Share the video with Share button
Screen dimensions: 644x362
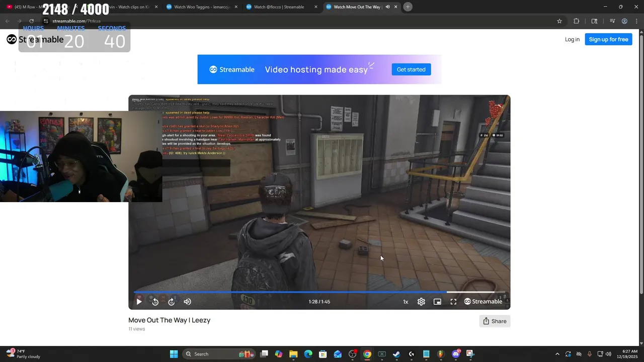coord(495,321)
